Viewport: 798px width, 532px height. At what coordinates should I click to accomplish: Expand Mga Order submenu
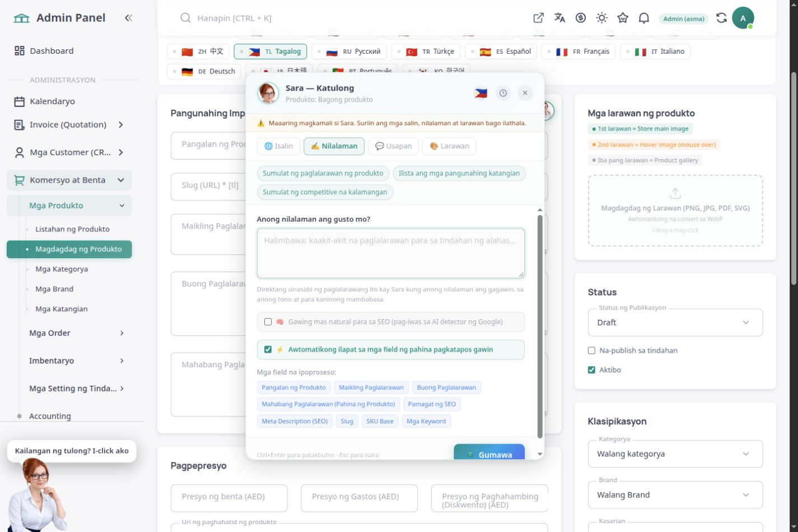tap(76, 333)
